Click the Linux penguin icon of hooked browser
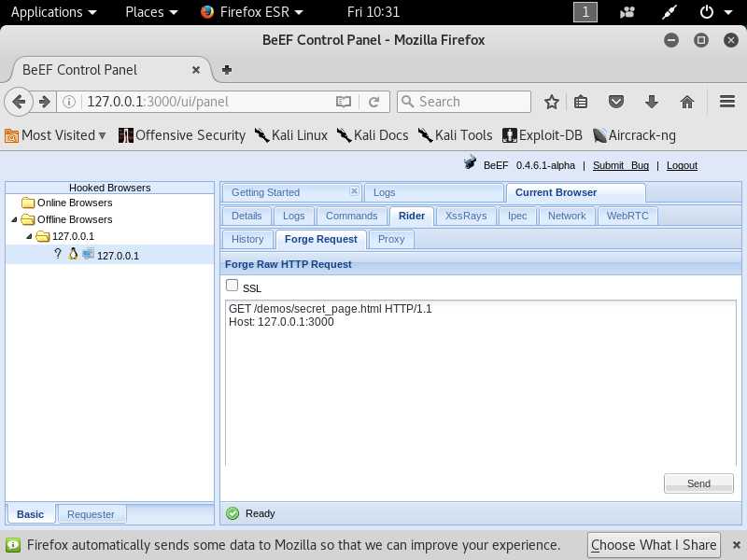This screenshot has width=747, height=560. point(73,254)
